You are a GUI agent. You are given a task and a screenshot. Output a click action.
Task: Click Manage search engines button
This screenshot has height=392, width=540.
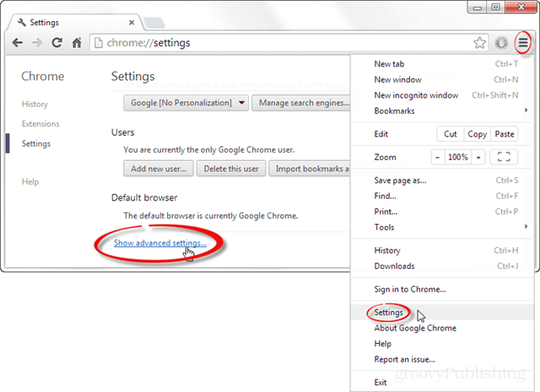click(x=301, y=103)
